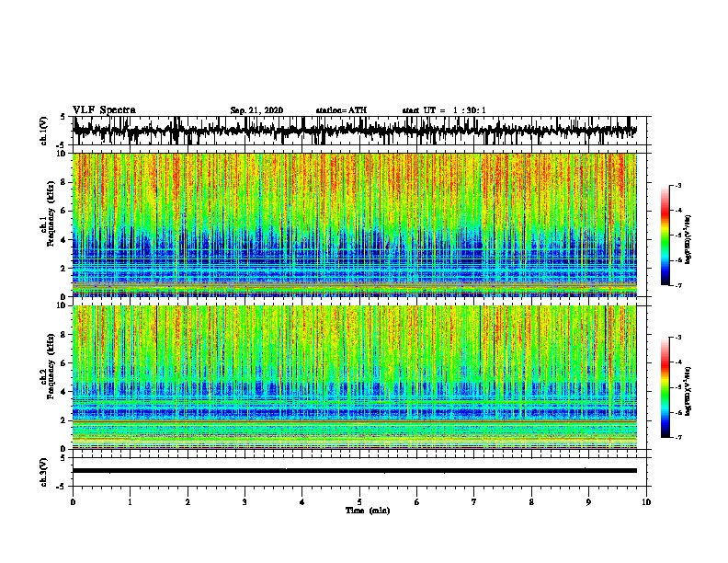Click the ch.2 colorbar log(PSD) units label
728x563 pixels.
tap(688, 392)
